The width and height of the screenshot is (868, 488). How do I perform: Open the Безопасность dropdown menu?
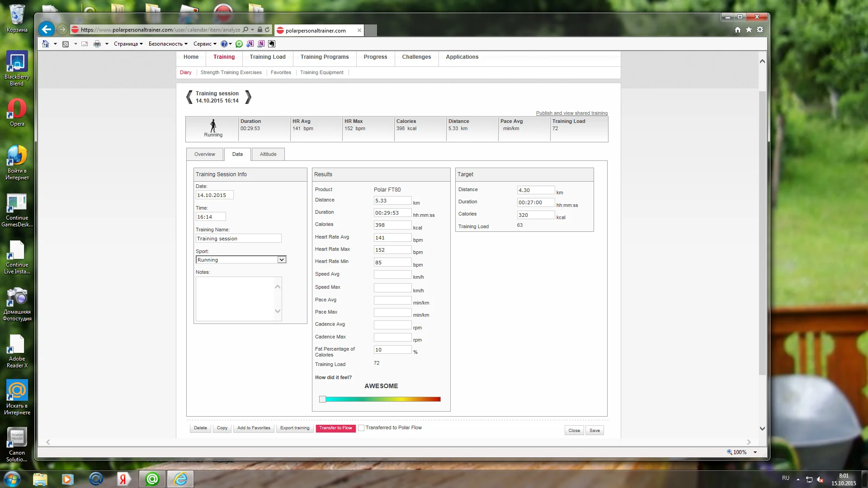pyautogui.click(x=168, y=44)
